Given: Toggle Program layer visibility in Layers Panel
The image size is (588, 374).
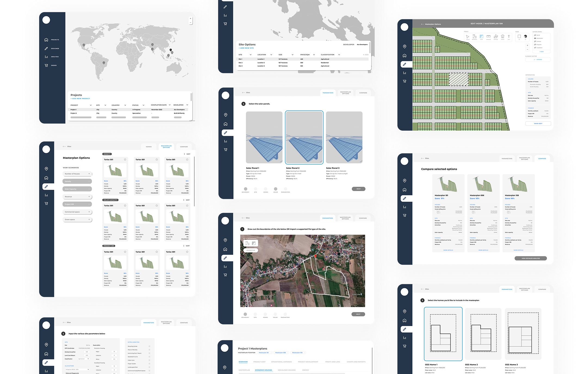Looking at the screenshot, I should tap(535, 44).
